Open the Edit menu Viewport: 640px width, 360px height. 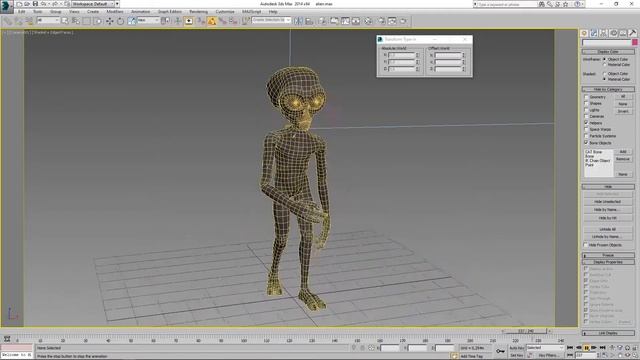click(22, 12)
